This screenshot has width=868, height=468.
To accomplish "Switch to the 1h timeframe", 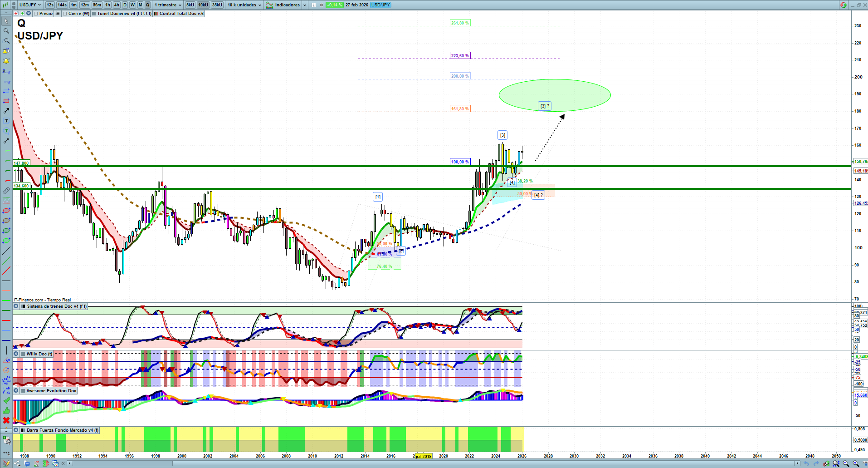I will (x=107, y=5).
